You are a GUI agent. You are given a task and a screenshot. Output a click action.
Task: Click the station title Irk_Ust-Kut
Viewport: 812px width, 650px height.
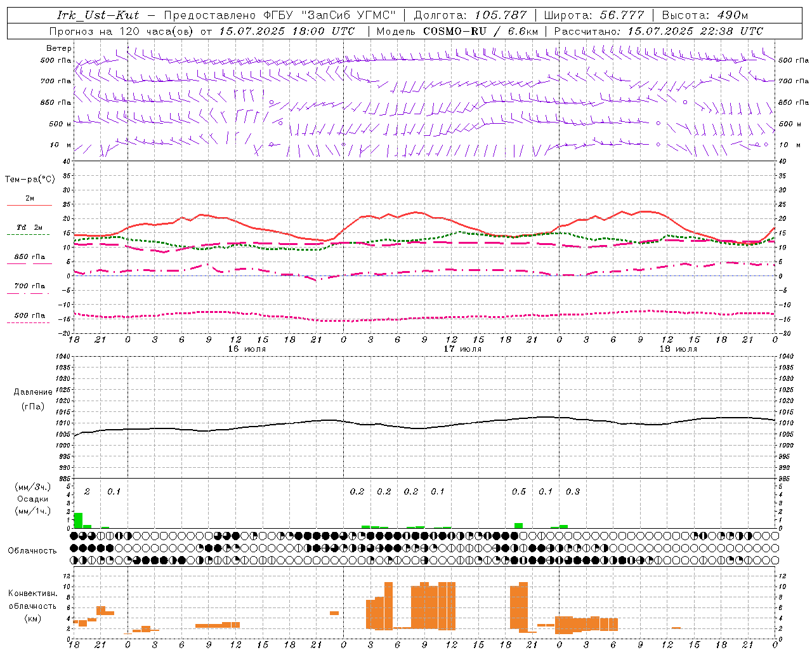(x=98, y=15)
